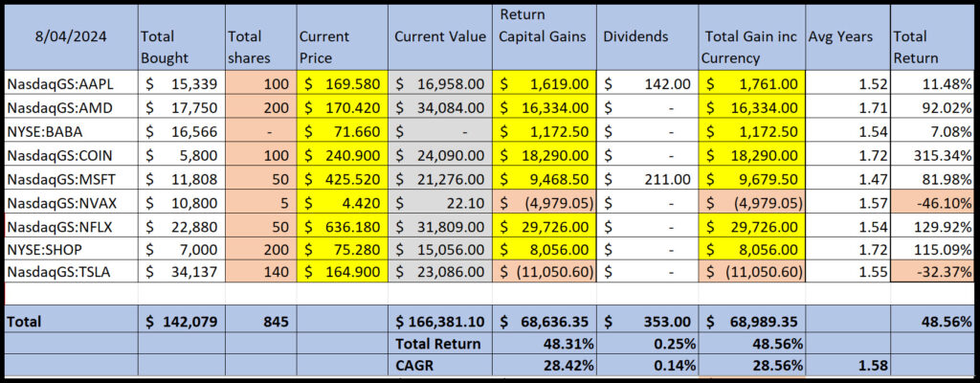Select CAGR capital gains 28.42%

[545, 364]
